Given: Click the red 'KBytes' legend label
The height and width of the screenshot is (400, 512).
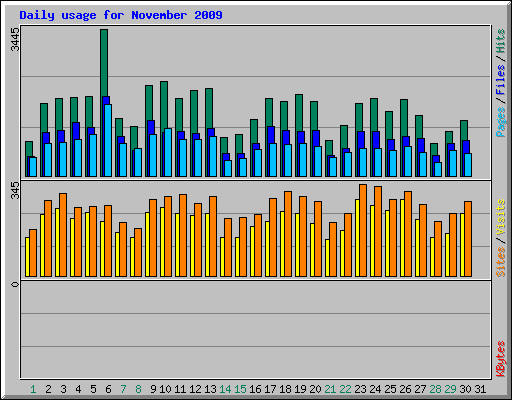Looking at the screenshot, I should (500, 359).
